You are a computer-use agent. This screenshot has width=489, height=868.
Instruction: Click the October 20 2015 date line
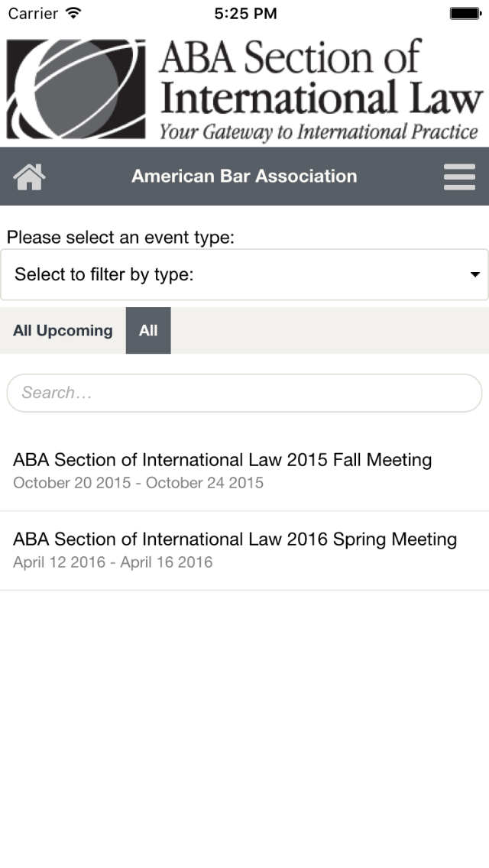tap(138, 483)
